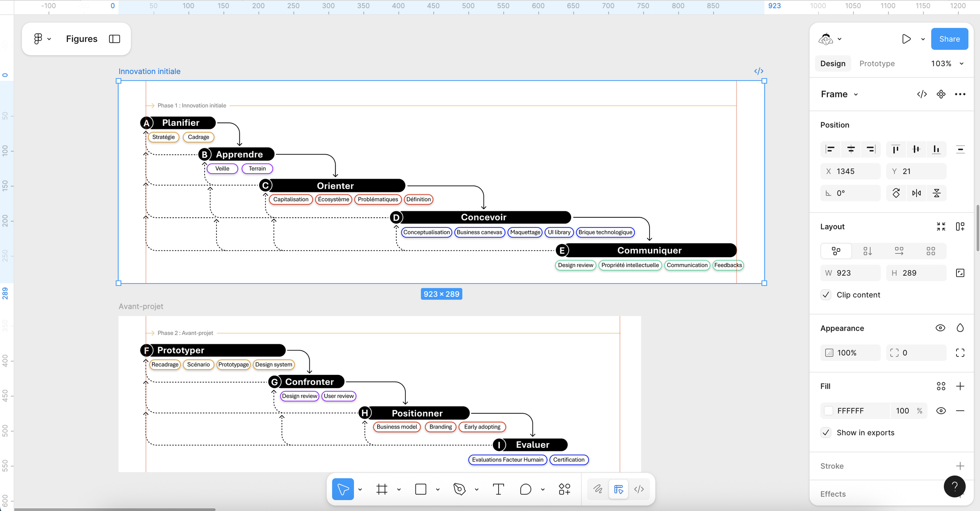The image size is (980, 511).
Task: Click the Play presentation icon
Action: pos(906,39)
